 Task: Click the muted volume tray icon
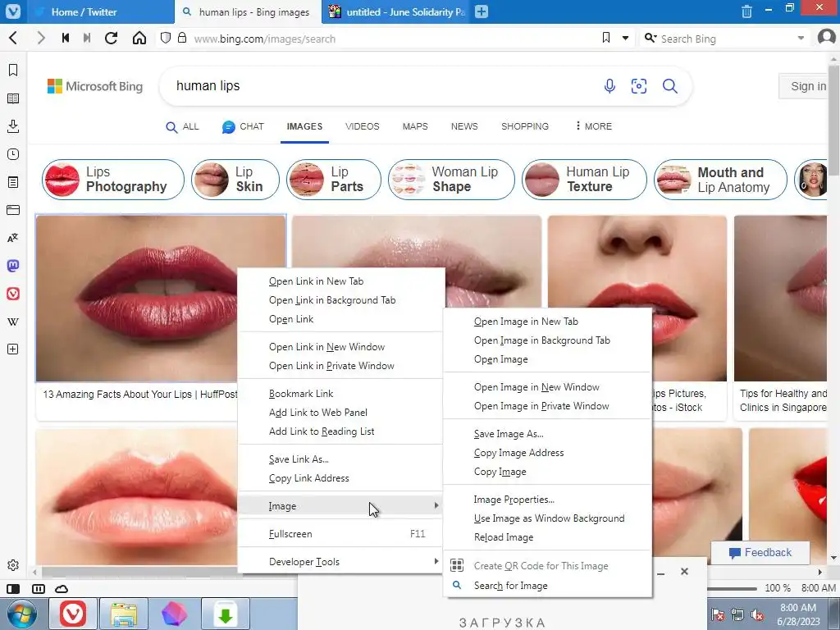757,614
